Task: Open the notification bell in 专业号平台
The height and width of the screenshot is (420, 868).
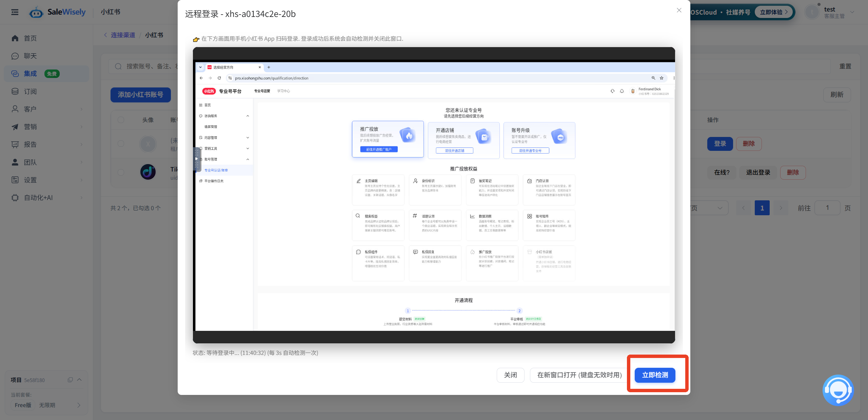Action: pos(622,91)
